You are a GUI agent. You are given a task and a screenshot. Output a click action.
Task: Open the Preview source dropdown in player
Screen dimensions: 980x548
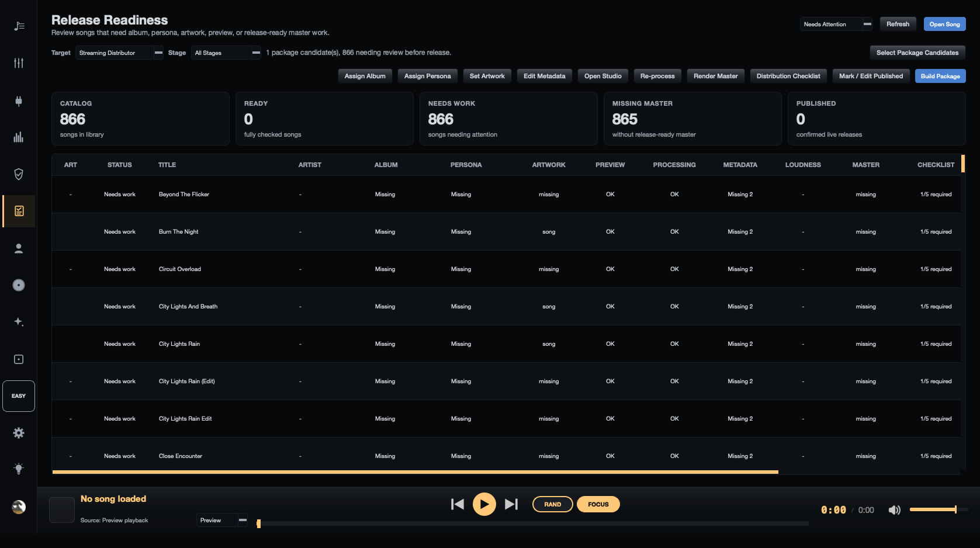222,520
